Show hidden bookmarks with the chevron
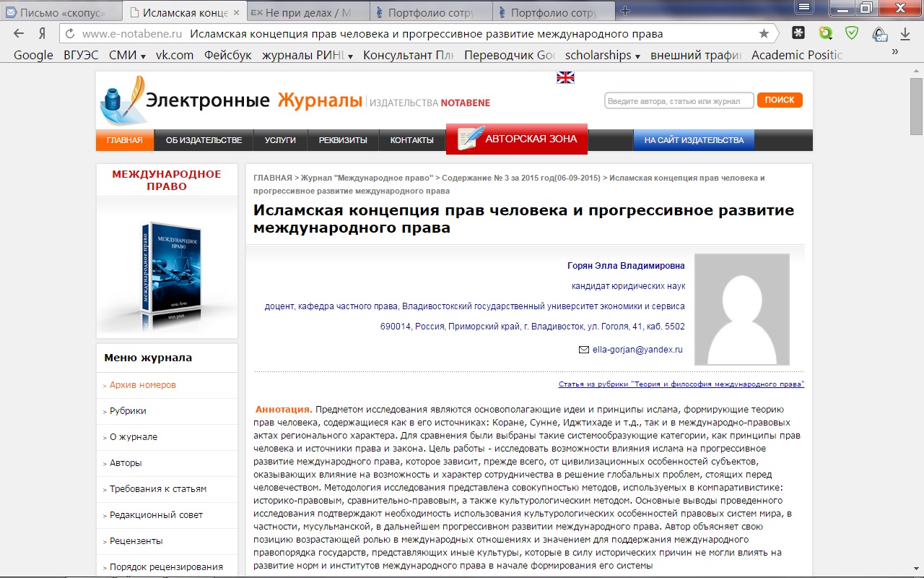Image resolution: width=924 pixels, height=578 pixels. tap(895, 52)
